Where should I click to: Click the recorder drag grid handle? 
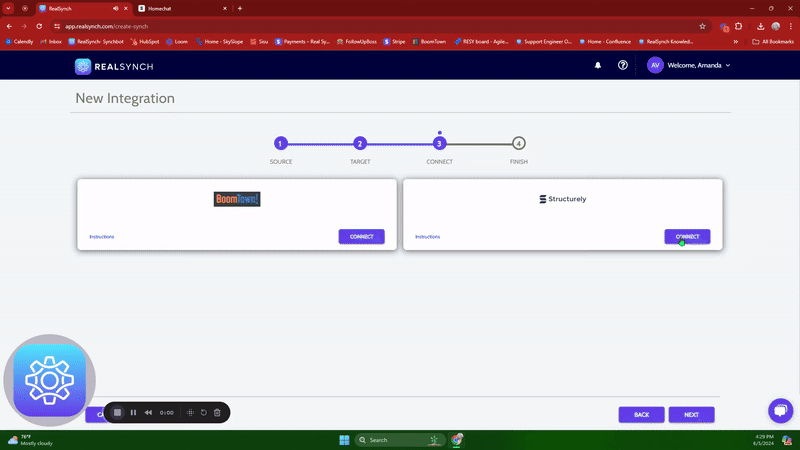190,413
